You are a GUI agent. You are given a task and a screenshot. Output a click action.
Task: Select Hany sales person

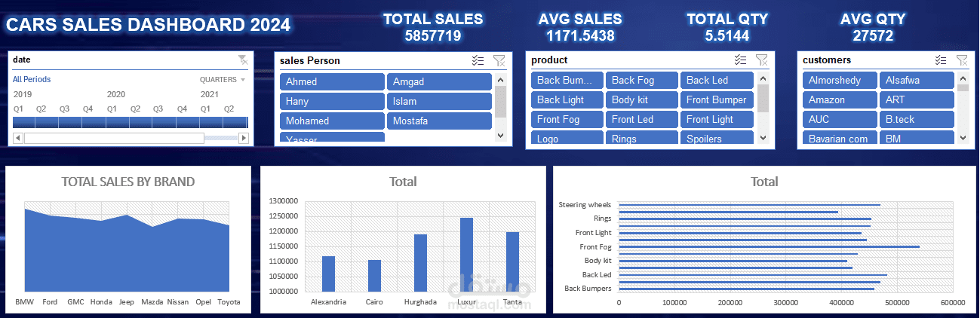[332, 101]
